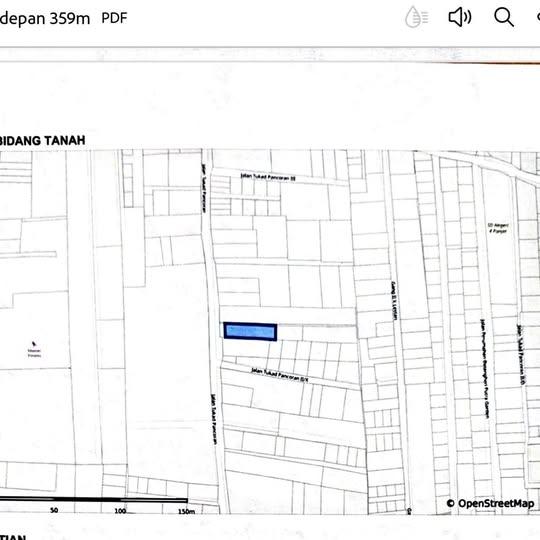Click the 50 mark on the scale bar
The image size is (540, 540).
(54, 510)
